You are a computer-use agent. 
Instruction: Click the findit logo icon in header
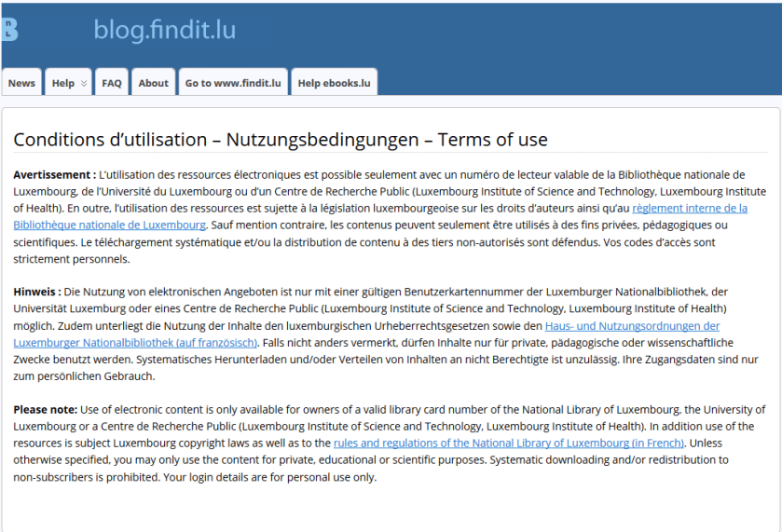pyautogui.click(x=9, y=30)
